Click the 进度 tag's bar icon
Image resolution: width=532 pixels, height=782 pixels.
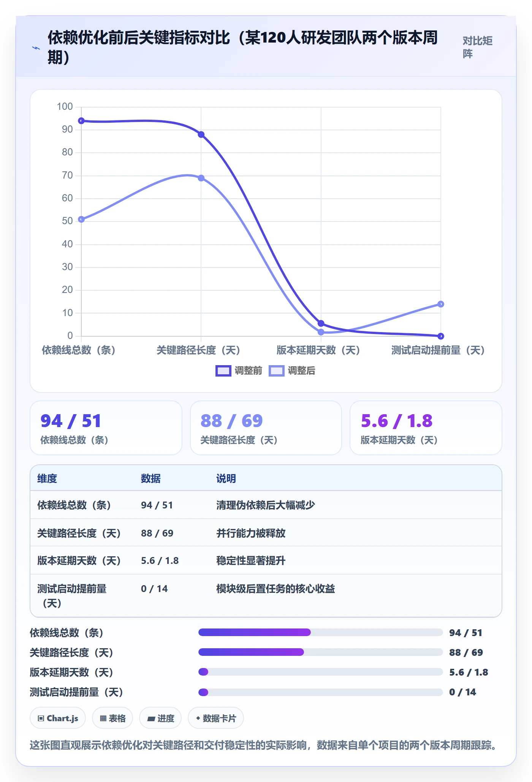151,719
